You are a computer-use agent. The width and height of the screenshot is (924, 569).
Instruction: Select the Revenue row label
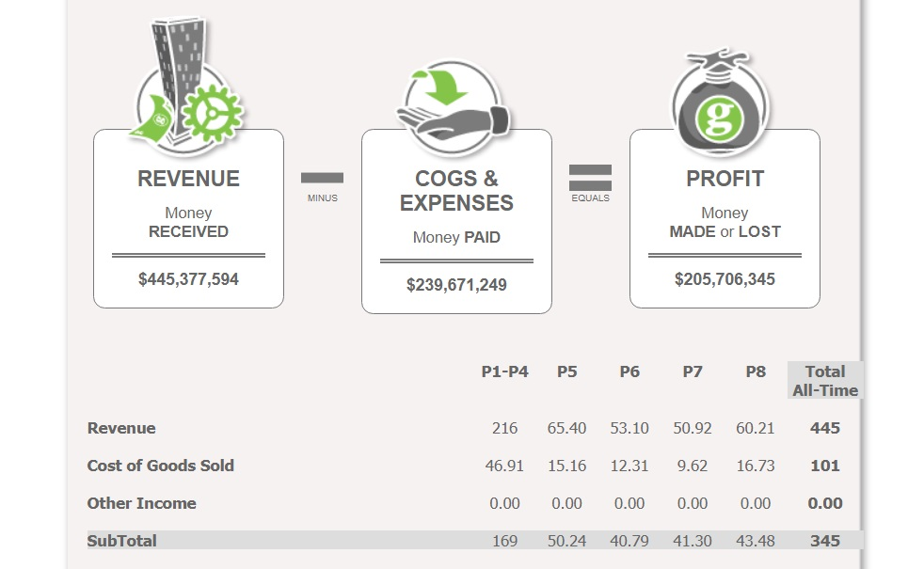click(122, 428)
